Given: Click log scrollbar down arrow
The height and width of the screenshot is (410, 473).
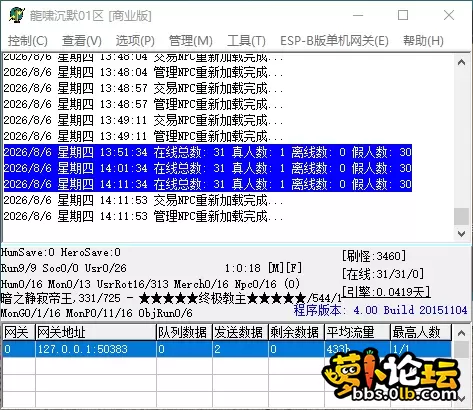Looking at the screenshot, I should point(461,234).
